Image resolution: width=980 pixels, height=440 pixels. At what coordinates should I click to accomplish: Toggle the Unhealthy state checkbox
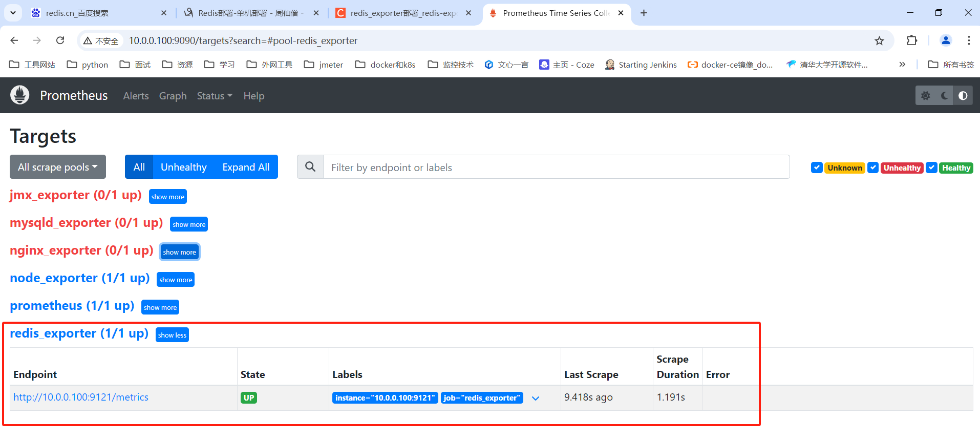click(873, 167)
